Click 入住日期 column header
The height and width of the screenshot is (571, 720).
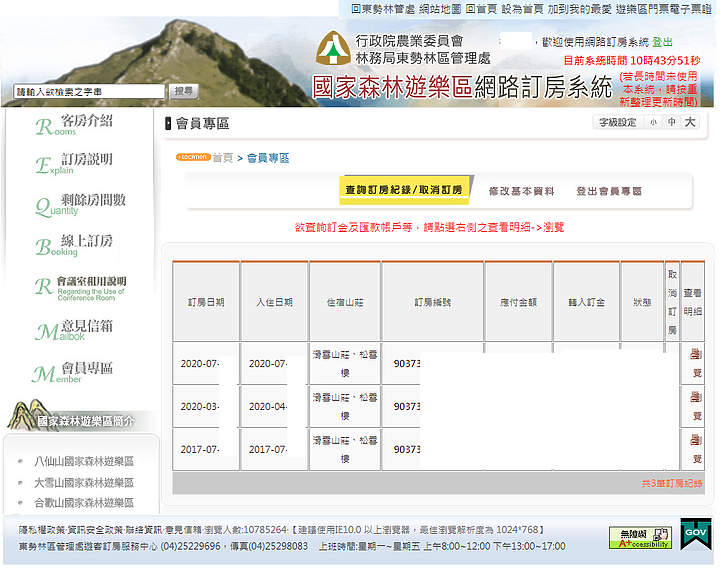click(x=275, y=302)
